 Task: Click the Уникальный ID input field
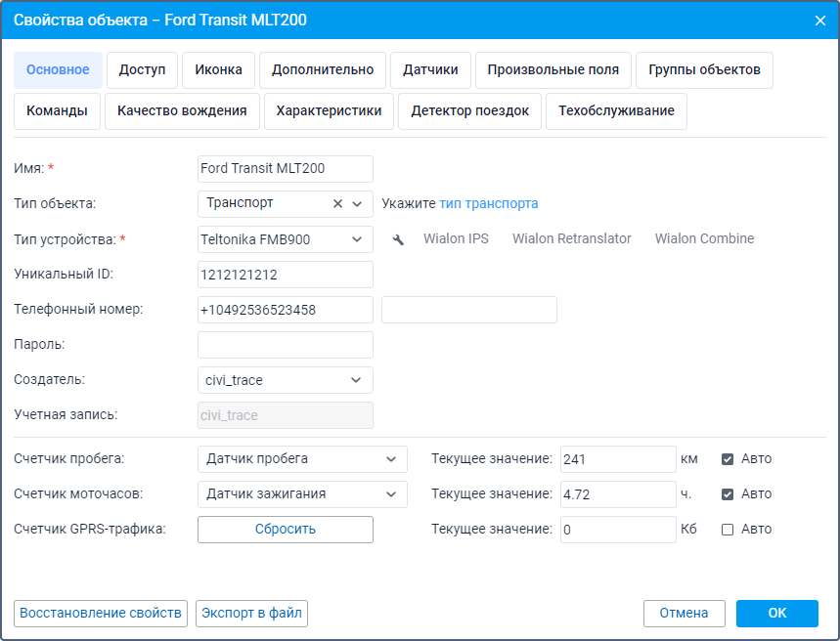click(x=286, y=275)
